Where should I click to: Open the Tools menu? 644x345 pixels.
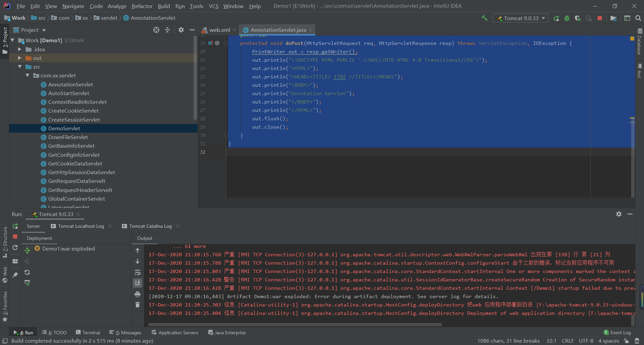click(196, 6)
